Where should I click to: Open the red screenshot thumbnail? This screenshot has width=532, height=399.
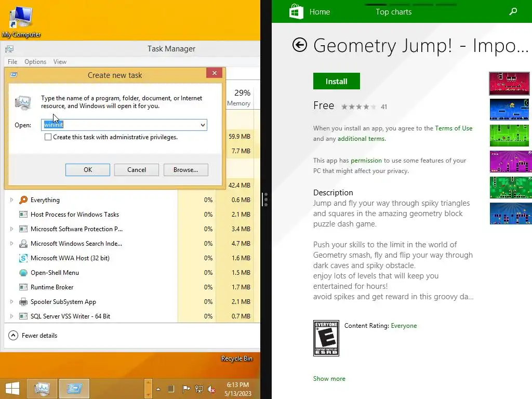click(510, 84)
